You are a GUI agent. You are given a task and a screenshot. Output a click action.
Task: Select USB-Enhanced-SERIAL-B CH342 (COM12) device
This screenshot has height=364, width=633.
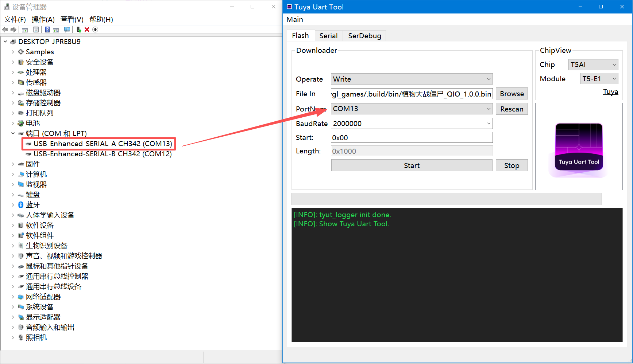(103, 154)
